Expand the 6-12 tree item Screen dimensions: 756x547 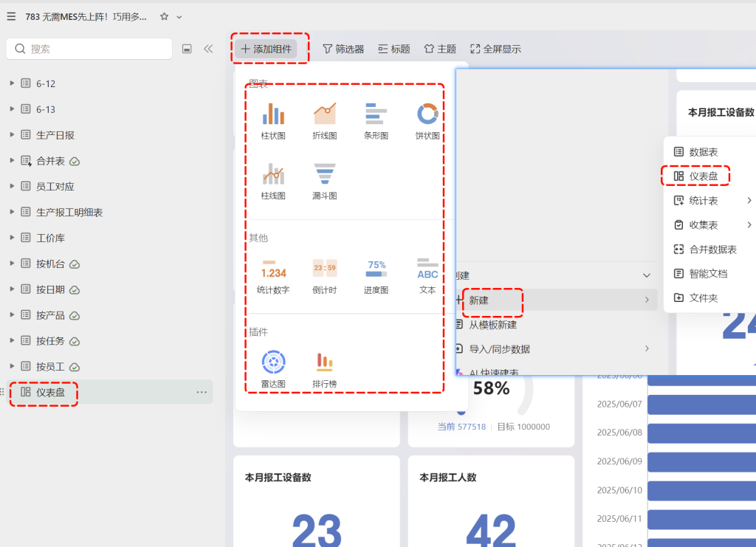click(x=12, y=83)
